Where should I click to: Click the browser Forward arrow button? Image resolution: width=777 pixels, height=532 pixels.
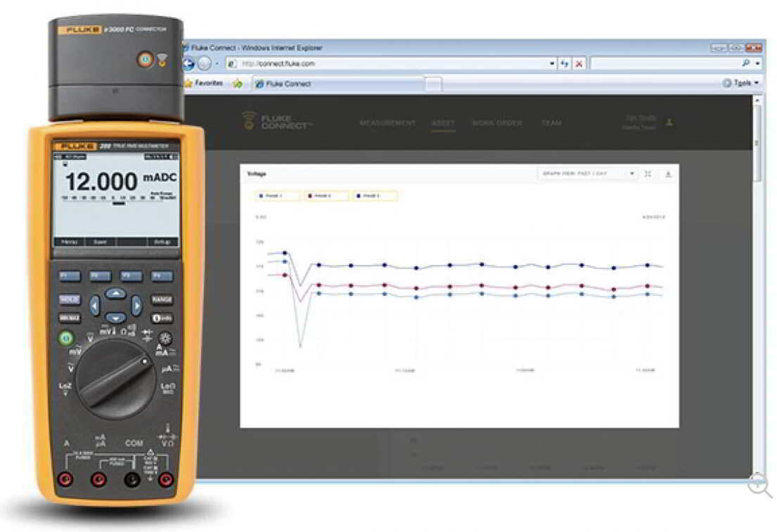click(205, 63)
